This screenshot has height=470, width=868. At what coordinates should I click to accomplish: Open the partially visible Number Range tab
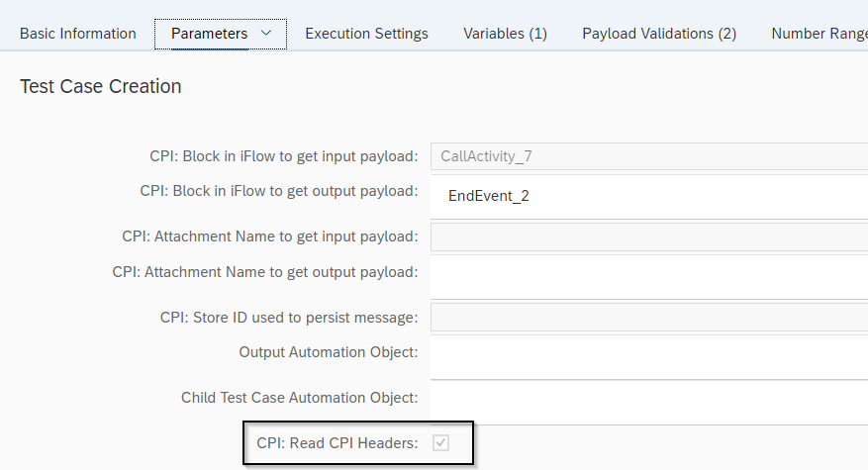818,34
